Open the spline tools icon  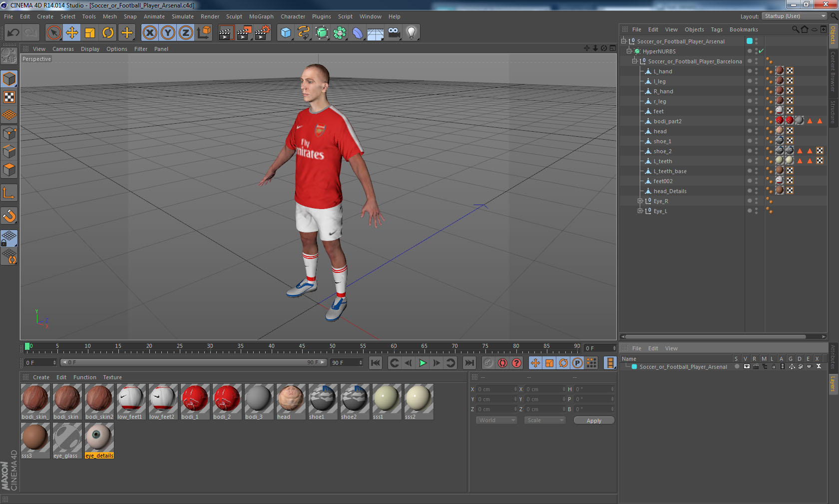(304, 33)
